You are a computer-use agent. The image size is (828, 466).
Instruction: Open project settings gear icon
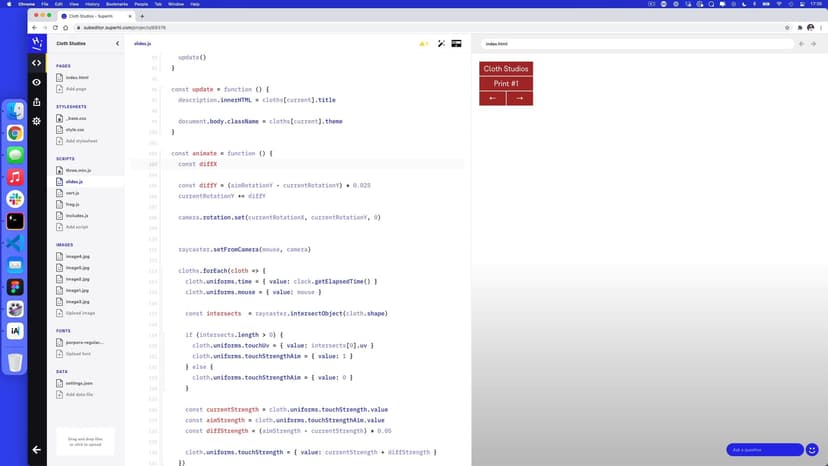37,121
